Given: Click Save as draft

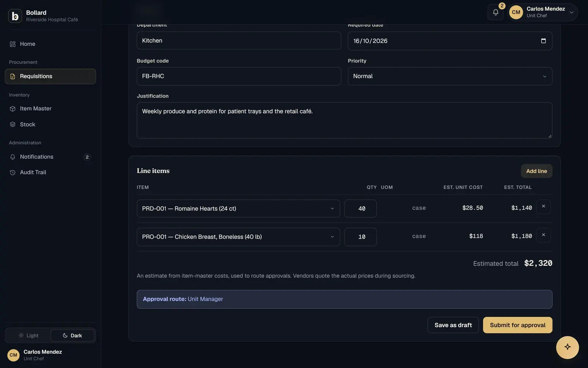Looking at the screenshot, I should [x=453, y=325].
